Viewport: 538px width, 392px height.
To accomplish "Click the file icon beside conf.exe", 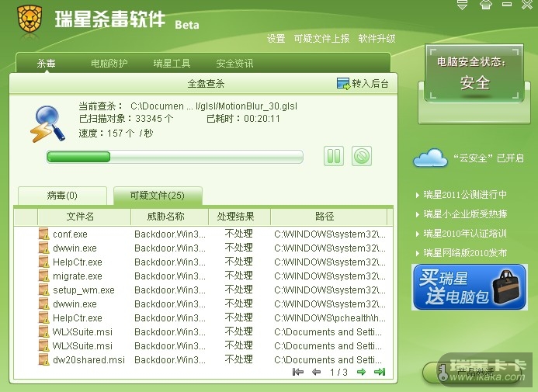I will (x=43, y=234).
